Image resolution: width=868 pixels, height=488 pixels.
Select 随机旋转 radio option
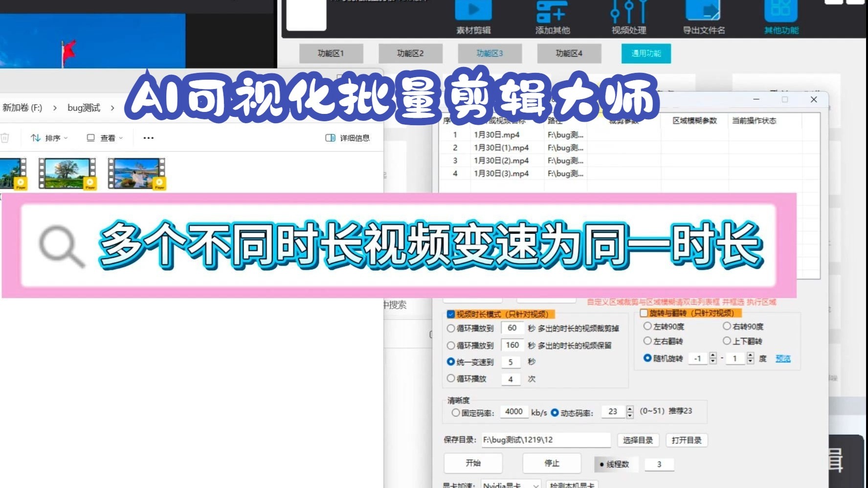click(x=647, y=358)
